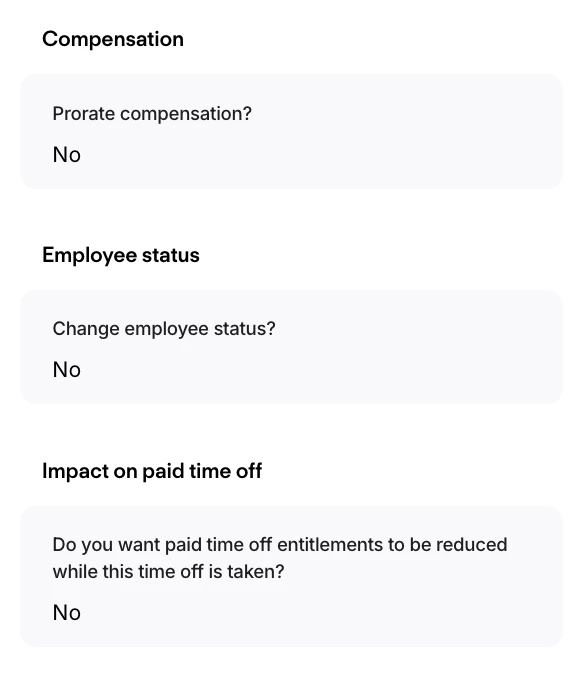Select the 'Prorate compensation?' label

152,114
